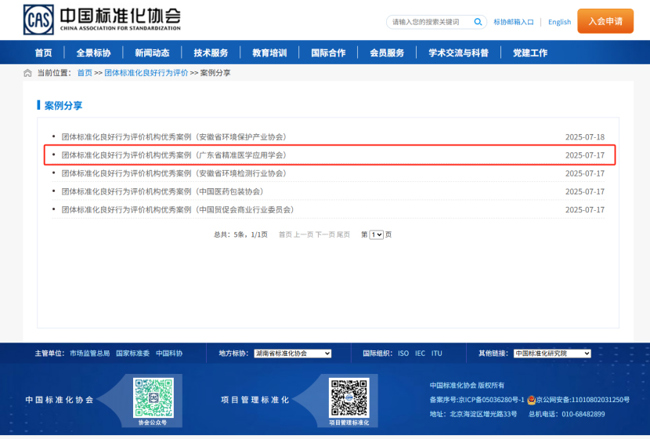Open the 中国医药包装协会 case article
Screen dimensions: 650x439
point(162,191)
